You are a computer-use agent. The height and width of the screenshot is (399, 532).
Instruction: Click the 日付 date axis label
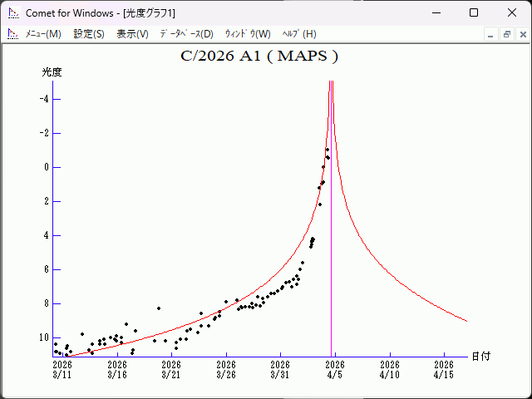coord(480,356)
